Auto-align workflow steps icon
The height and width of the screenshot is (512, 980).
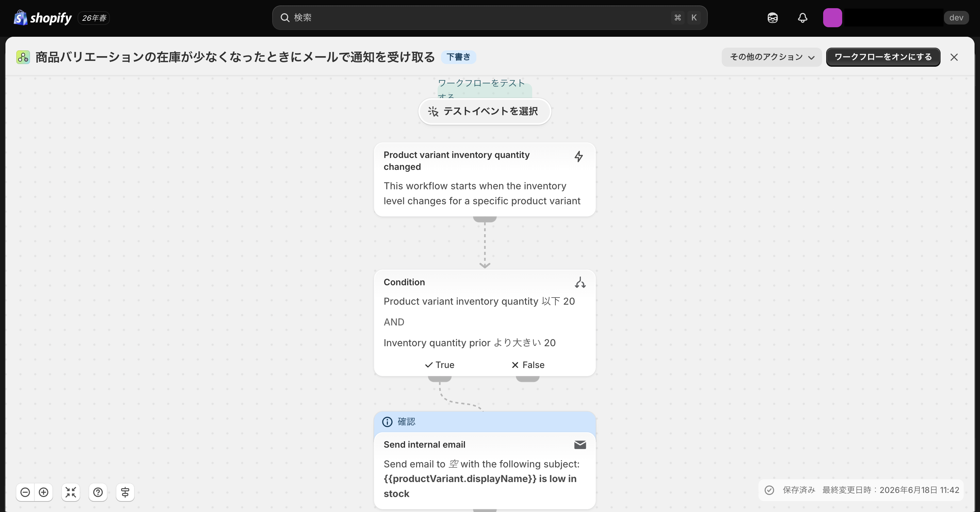click(125, 492)
